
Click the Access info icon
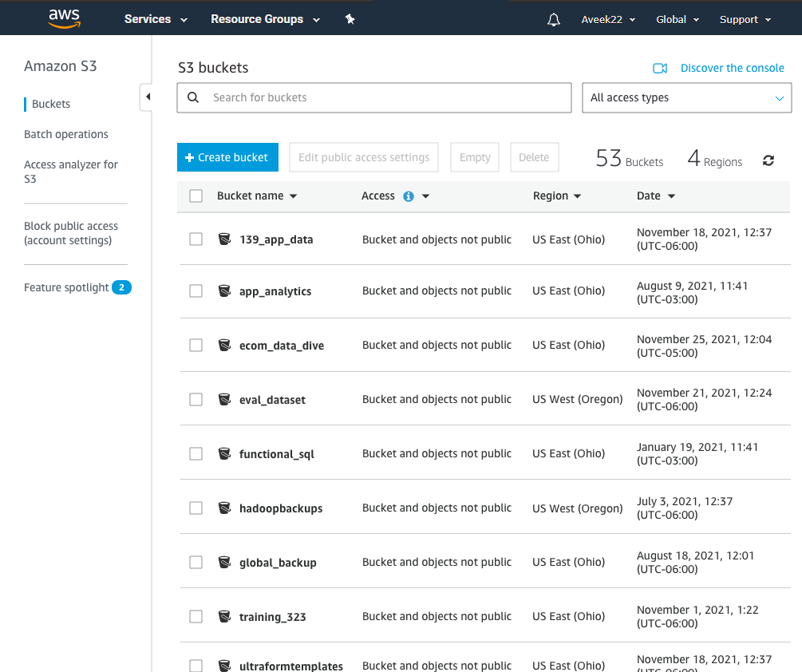[x=409, y=196]
